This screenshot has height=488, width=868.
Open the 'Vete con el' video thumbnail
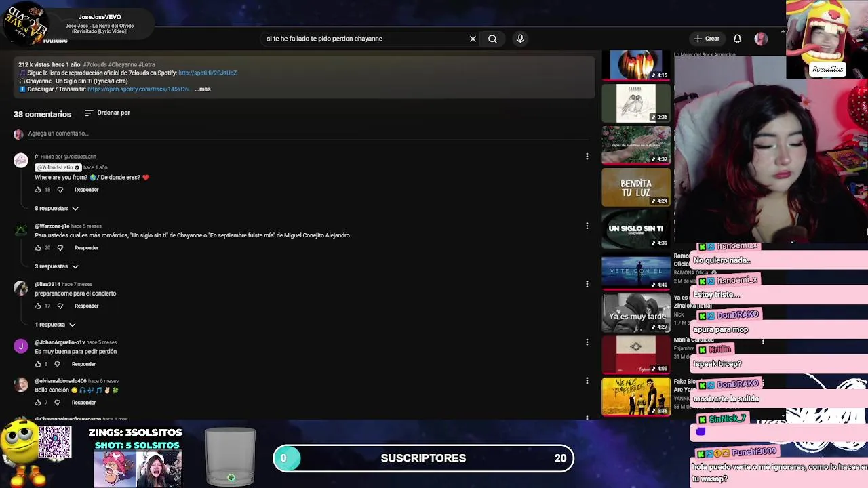pyautogui.click(x=636, y=271)
